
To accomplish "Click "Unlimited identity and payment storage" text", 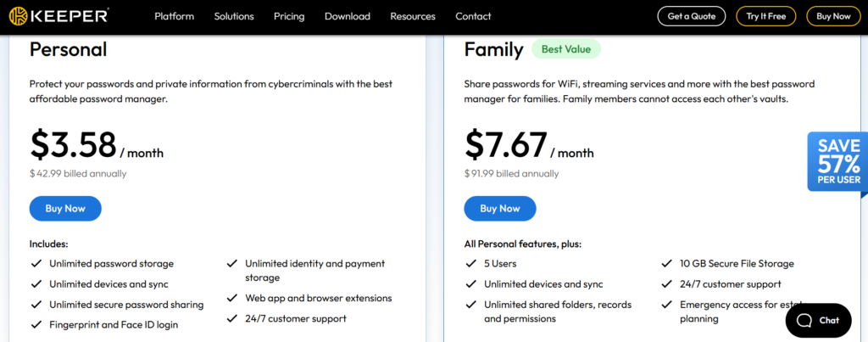I will [x=315, y=271].
